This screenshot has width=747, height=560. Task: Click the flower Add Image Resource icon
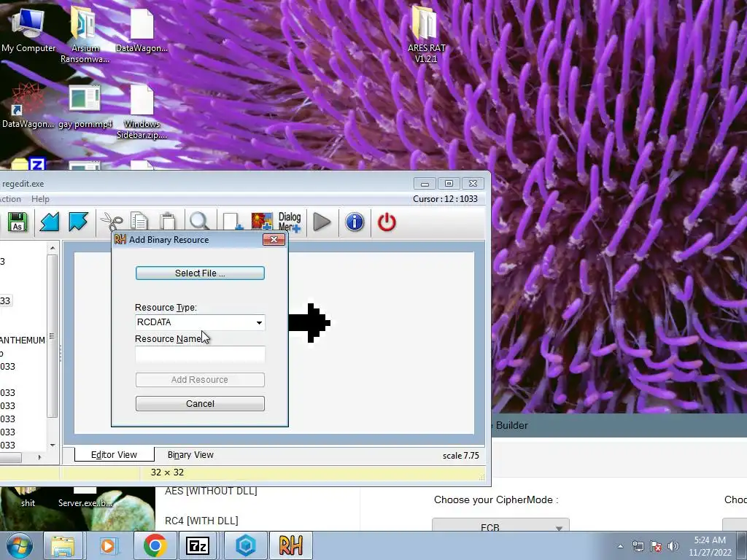(262, 222)
